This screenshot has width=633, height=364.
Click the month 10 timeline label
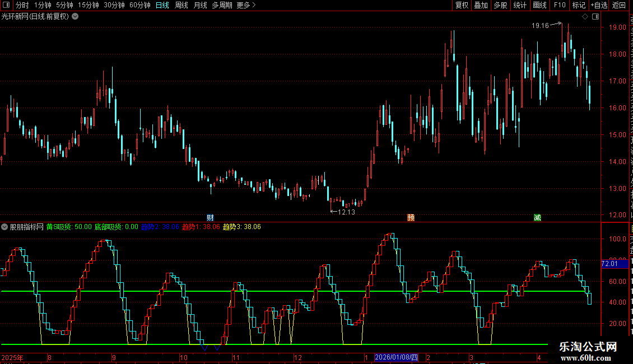click(183, 357)
